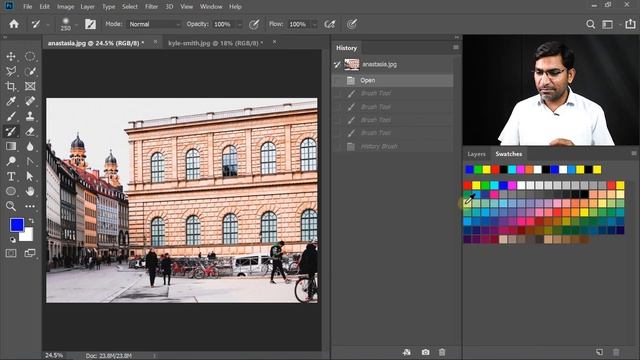Click the blue foreground color swatch
Image resolution: width=640 pixels, height=360 pixels.
click(17, 225)
